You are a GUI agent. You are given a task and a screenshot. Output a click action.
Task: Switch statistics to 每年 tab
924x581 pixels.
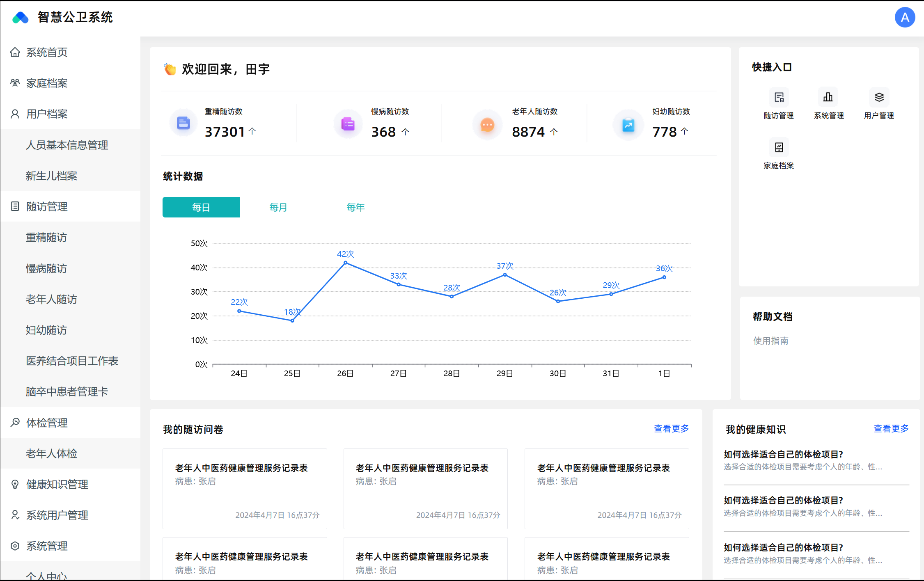[355, 207]
